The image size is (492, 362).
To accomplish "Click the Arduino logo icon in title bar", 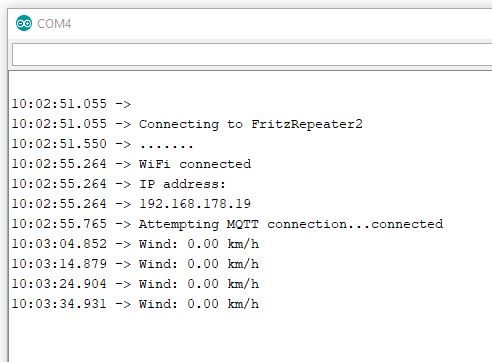I will (24, 23).
